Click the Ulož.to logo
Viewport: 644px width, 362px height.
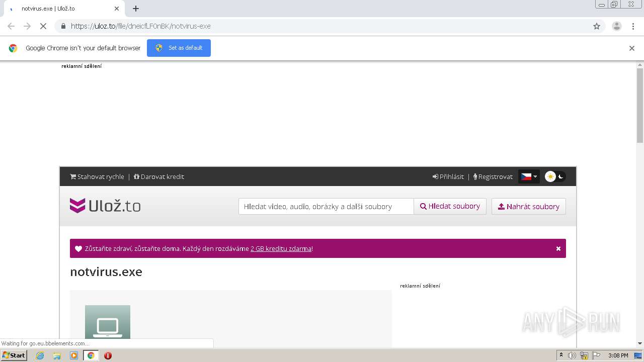pyautogui.click(x=105, y=206)
